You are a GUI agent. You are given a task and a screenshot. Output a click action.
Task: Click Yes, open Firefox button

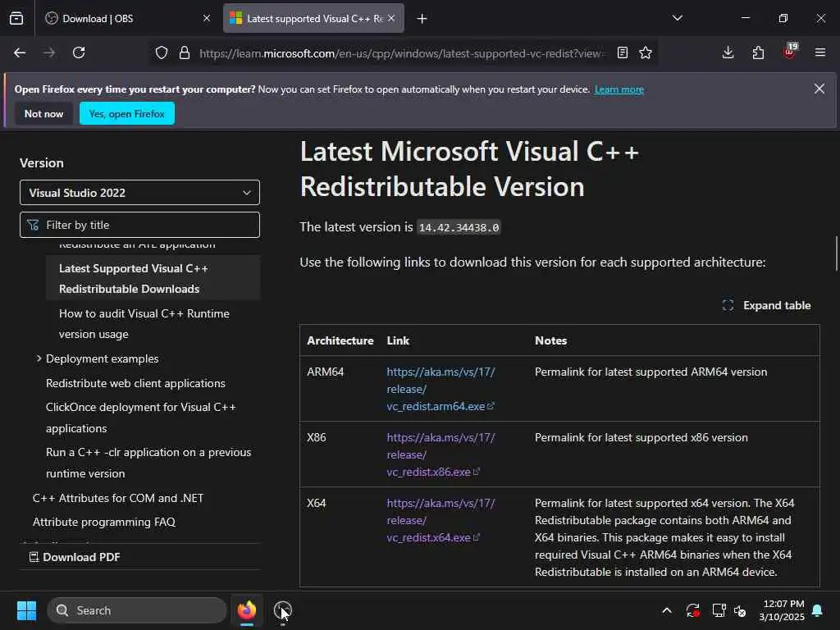[x=127, y=113]
